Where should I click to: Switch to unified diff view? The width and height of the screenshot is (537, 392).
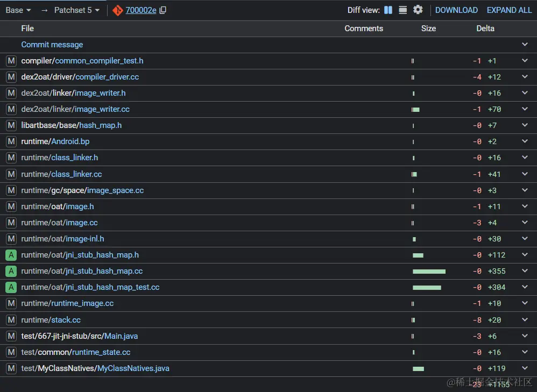coord(402,10)
